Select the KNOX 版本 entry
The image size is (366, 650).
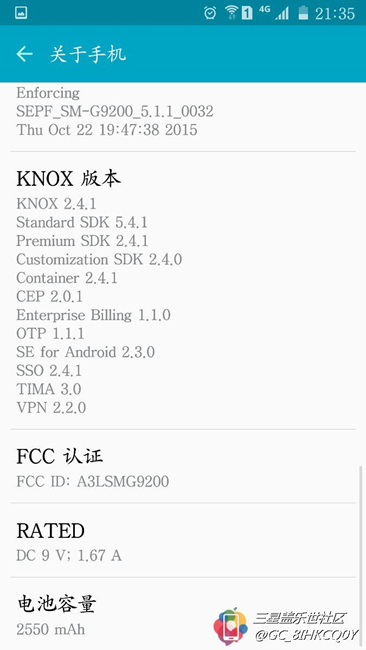[183, 290]
